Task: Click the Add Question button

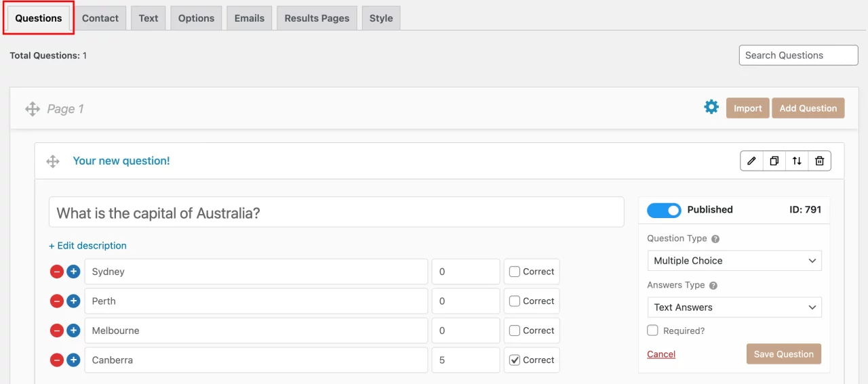Action: [808, 108]
